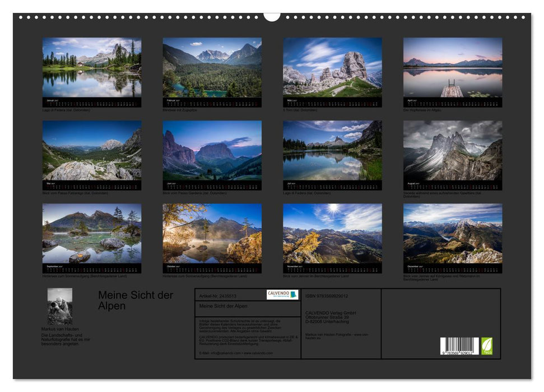The width and height of the screenshot is (544, 392).
Task: Click the 'Der Hopfensee im Allgäu' caption
Action: click(x=422, y=110)
